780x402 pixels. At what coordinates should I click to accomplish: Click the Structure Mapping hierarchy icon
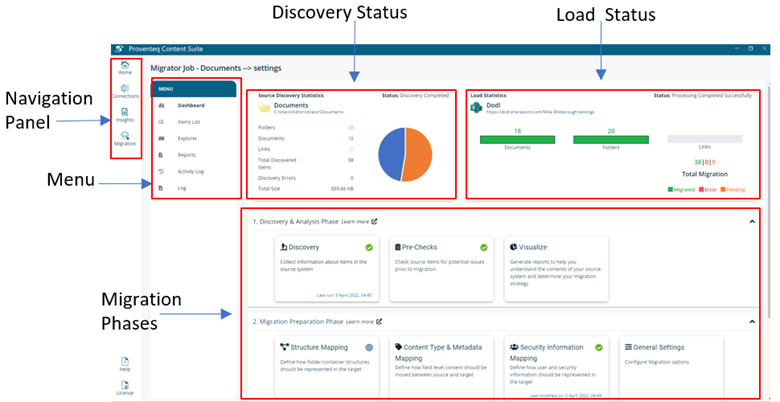click(x=285, y=347)
